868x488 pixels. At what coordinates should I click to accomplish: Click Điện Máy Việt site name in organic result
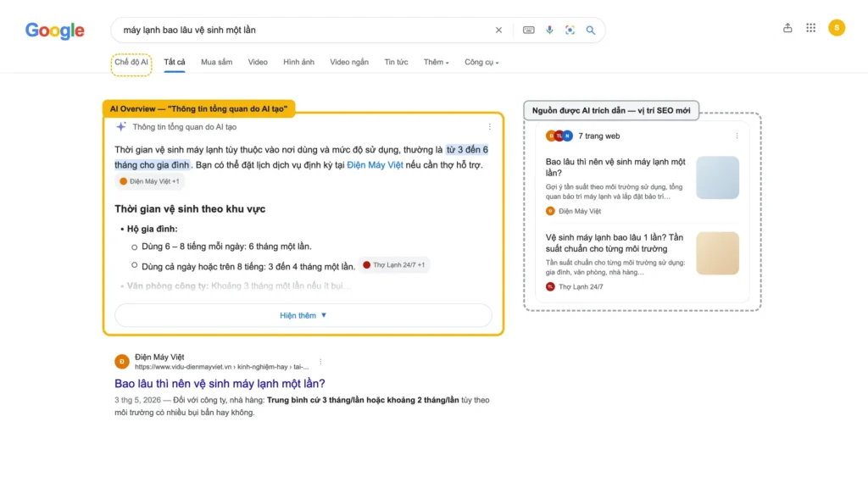pos(159,358)
